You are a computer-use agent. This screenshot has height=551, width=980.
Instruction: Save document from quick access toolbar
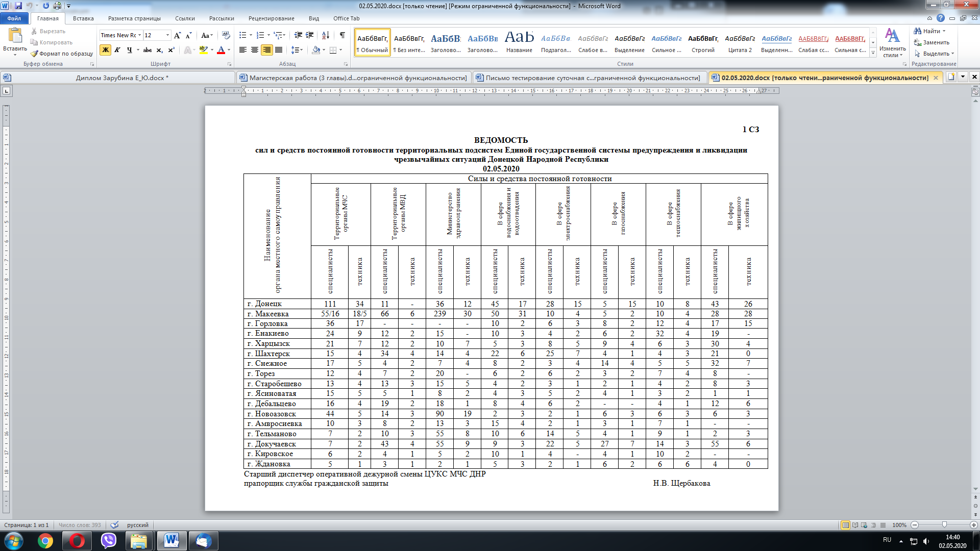18,6
